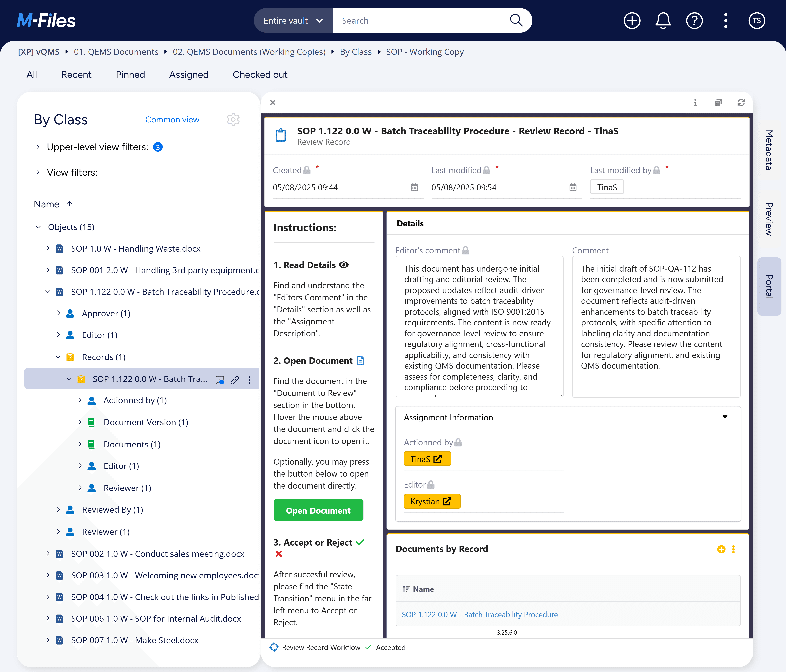The image size is (786, 672).
Task: Open the Entire vault scope dropdown
Action: [293, 20]
